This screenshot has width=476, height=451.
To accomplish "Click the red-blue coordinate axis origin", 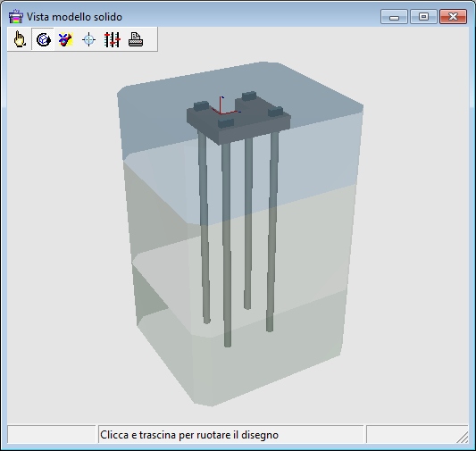I will pyautogui.click(x=221, y=113).
